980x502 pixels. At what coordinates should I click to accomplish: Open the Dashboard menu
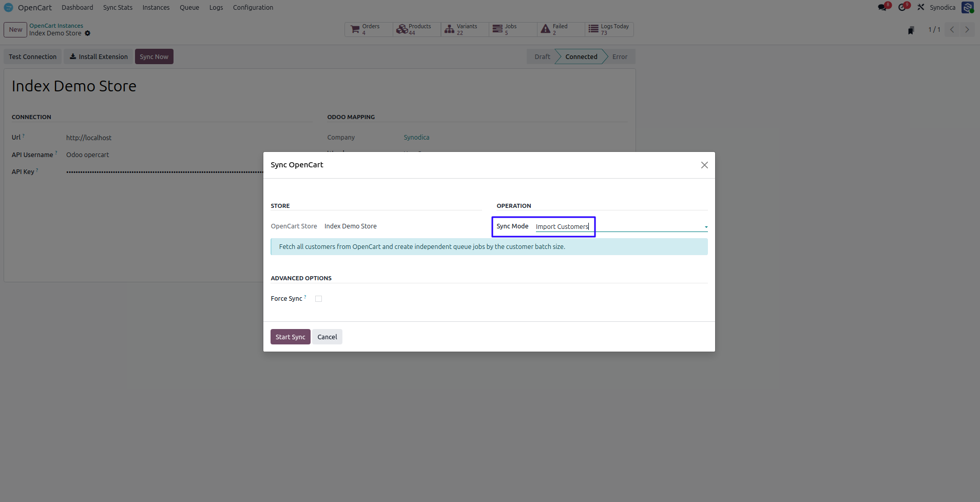[x=78, y=7]
